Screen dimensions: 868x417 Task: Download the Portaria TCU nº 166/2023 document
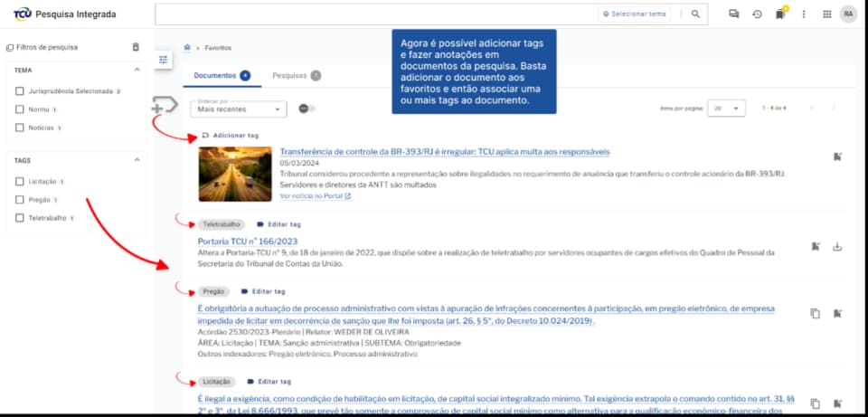(x=836, y=246)
